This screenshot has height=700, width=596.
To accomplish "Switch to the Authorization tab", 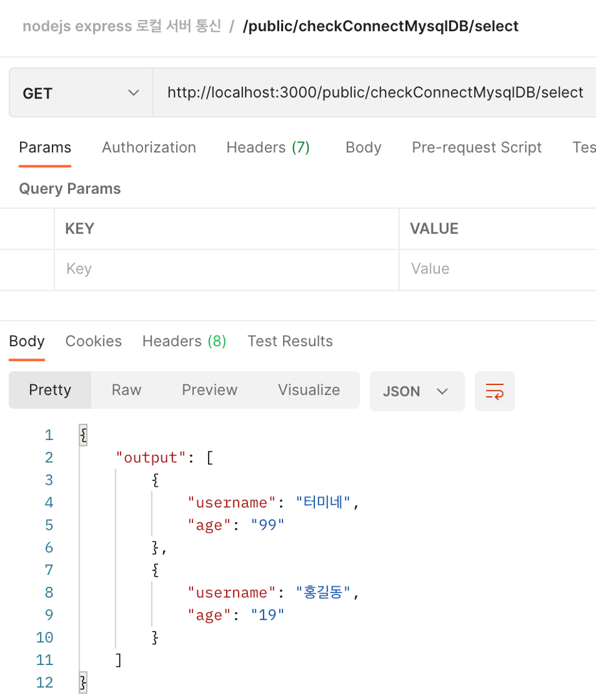I will (149, 147).
